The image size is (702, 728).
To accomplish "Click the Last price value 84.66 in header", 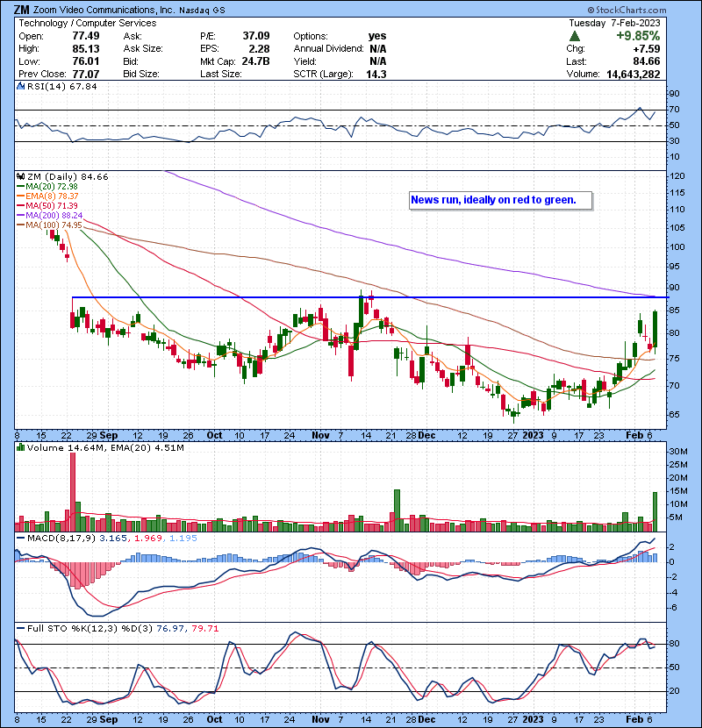I will click(x=646, y=61).
